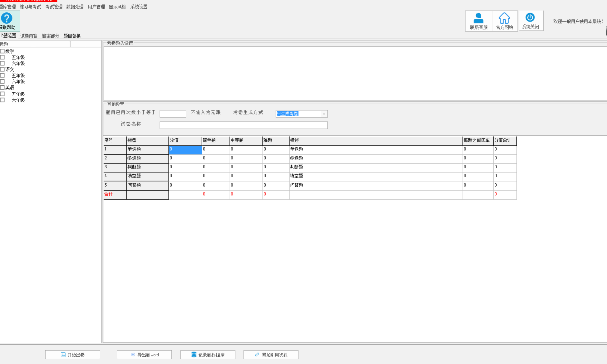Select the 分值 cell for 多选题
Image resolution: width=607 pixels, height=364 pixels.
(185, 159)
